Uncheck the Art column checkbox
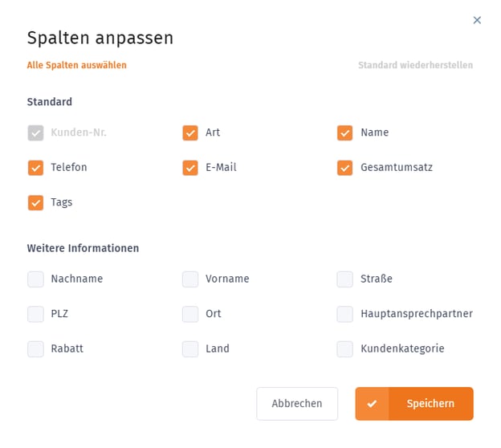The height and width of the screenshot is (448, 501). 190,133
